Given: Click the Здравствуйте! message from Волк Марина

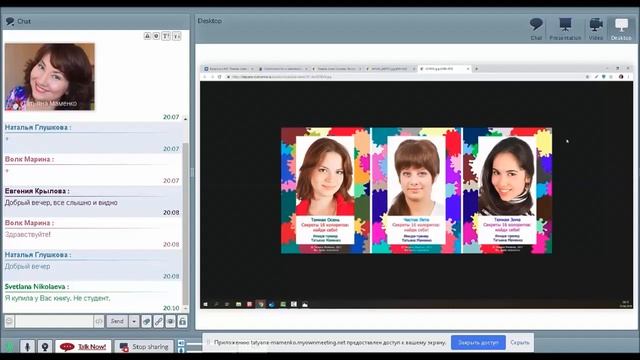Looking at the screenshot, I should tap(28, 235).
